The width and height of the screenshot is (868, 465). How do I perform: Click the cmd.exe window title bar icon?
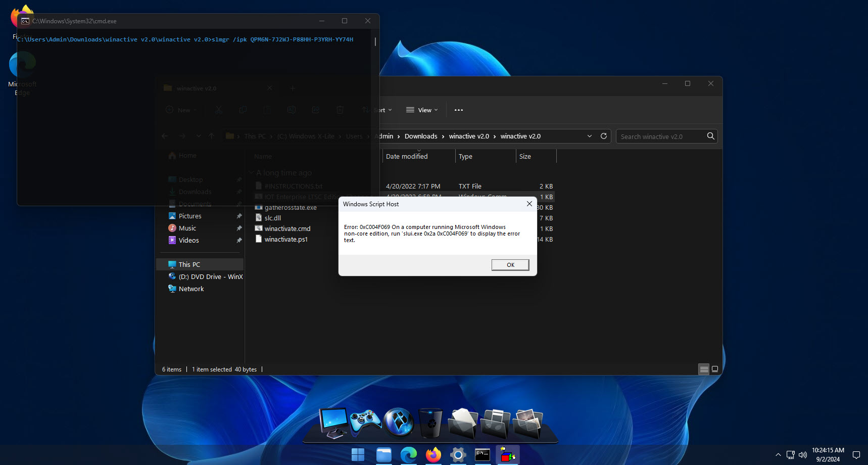click(25, 21)
